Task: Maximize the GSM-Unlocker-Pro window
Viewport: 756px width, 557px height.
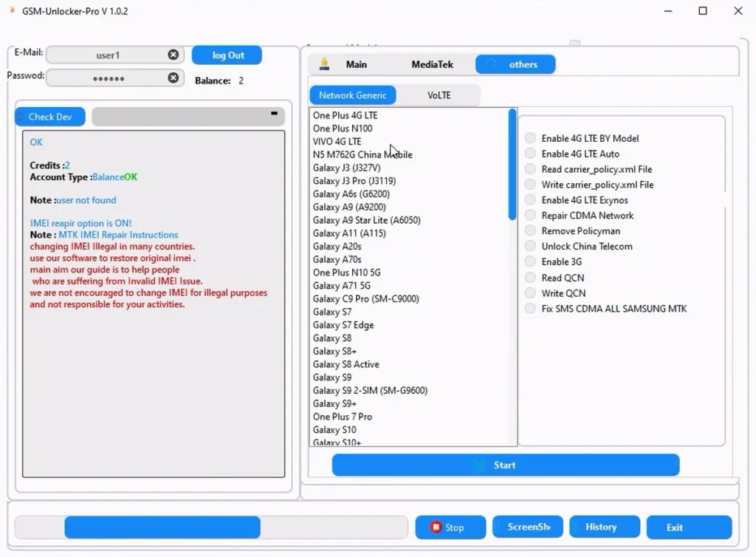Action: [703, 11]
